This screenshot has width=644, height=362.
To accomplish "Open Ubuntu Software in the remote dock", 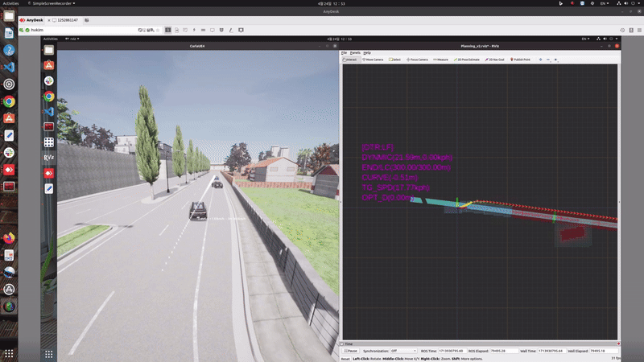I will [x=49, y=65].
